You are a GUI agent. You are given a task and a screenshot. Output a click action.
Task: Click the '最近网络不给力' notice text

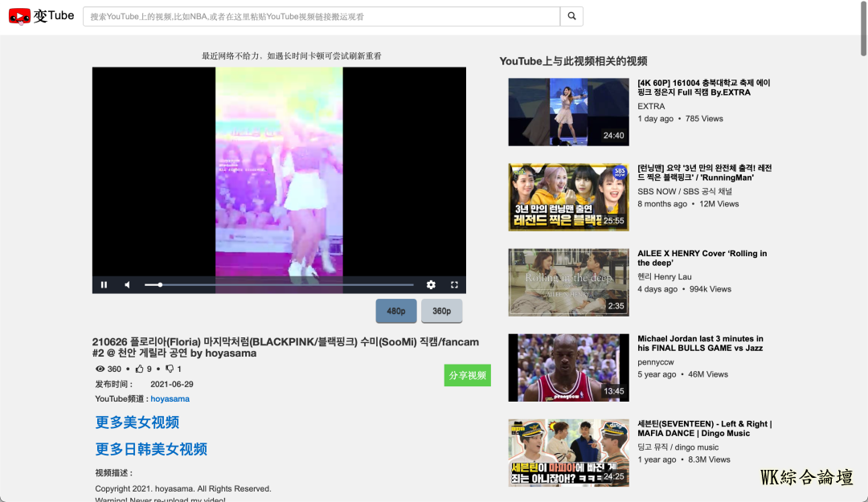[x=292, y=56]
